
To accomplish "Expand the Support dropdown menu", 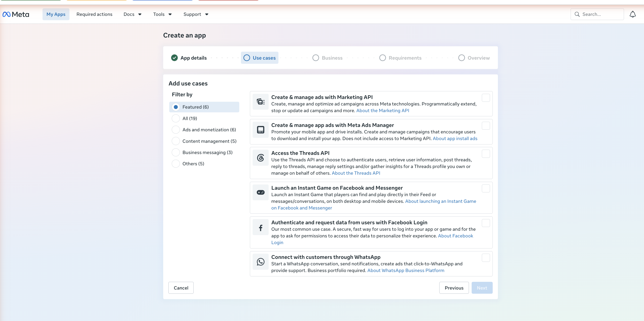I will [x=196, y=14].
